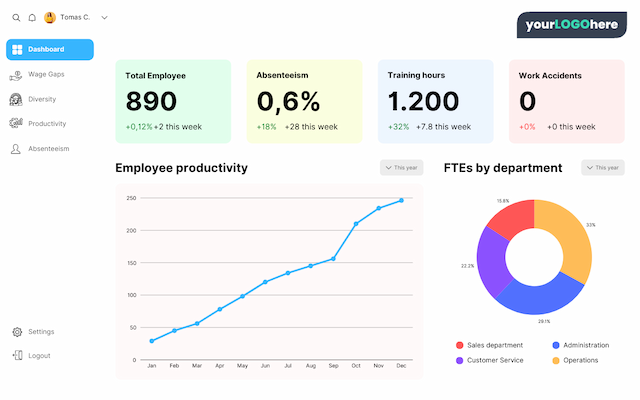640x400 pixels.
Task: Click the Settings gear icon
Action: click(x=17, y=331)
